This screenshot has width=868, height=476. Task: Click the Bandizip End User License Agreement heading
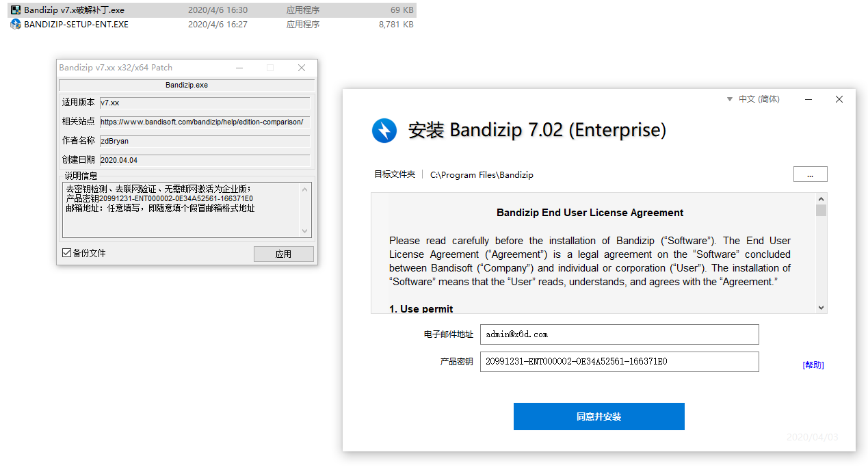(x=590, y=213)
